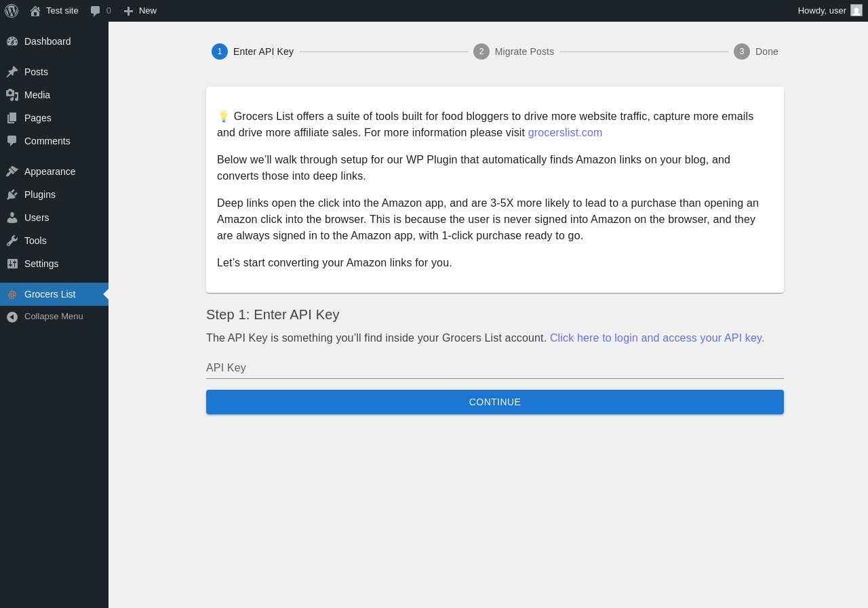The height and width of the screenshot is (608, 868).
Task: Click the Settings sliders icon
Action: click(12, 264)
